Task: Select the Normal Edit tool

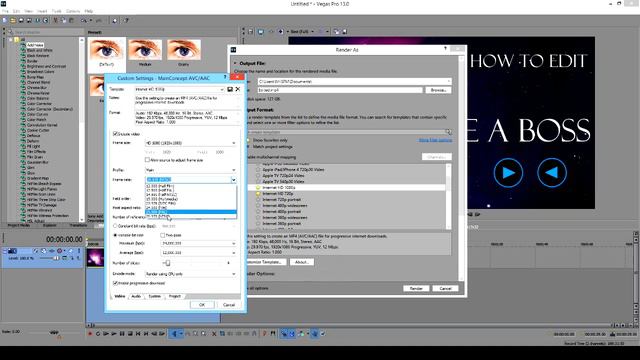Action: (x=174, y=333)
